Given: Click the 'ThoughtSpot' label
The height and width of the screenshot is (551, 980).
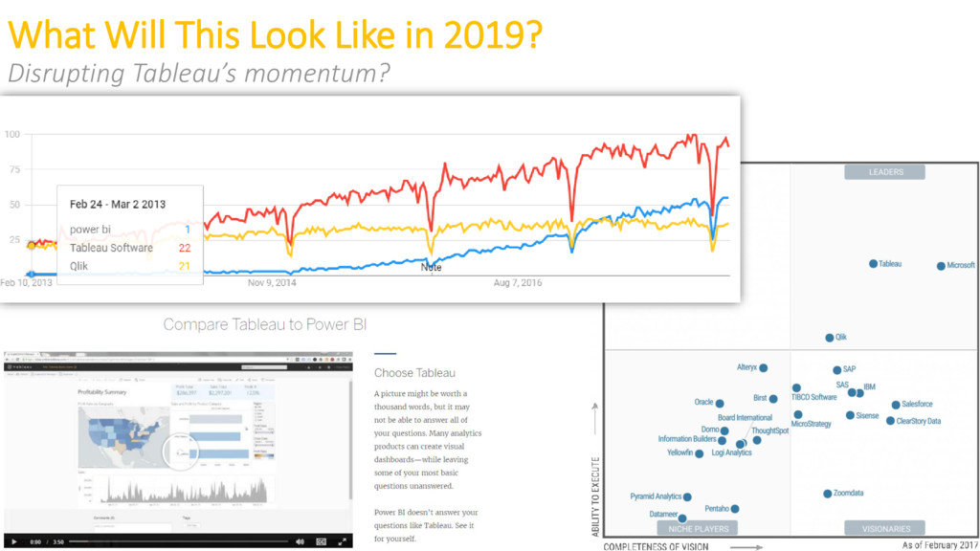Looking at the screenshot, I should click(x=769, y=431).
